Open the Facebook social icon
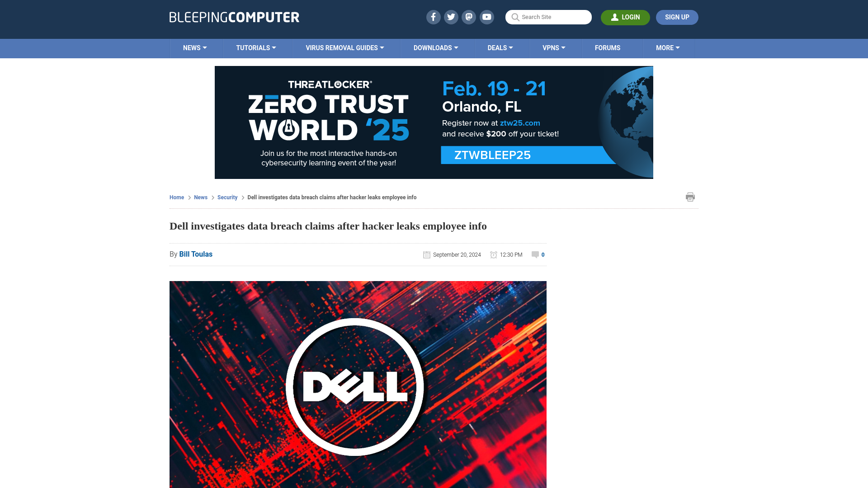868x488 pixels. coord(434,17)
